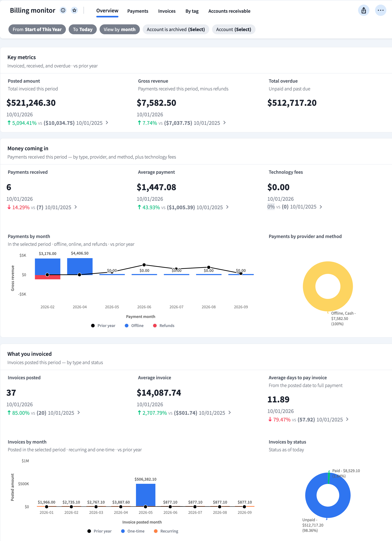Image resolution: width=392 pixels, height=541 pixels.
Task: Open Technology fees comparison chevron arrow
Action: coord(321,207)
